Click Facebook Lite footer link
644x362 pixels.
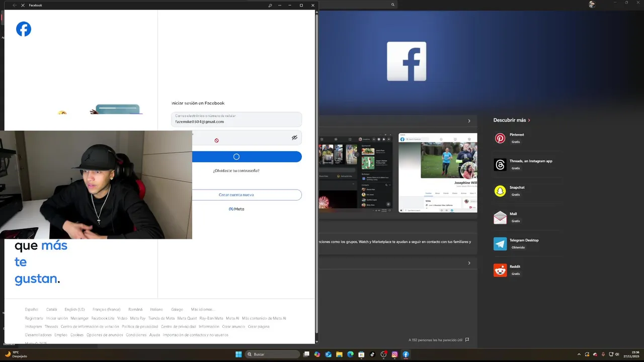[x=103, y=318]
